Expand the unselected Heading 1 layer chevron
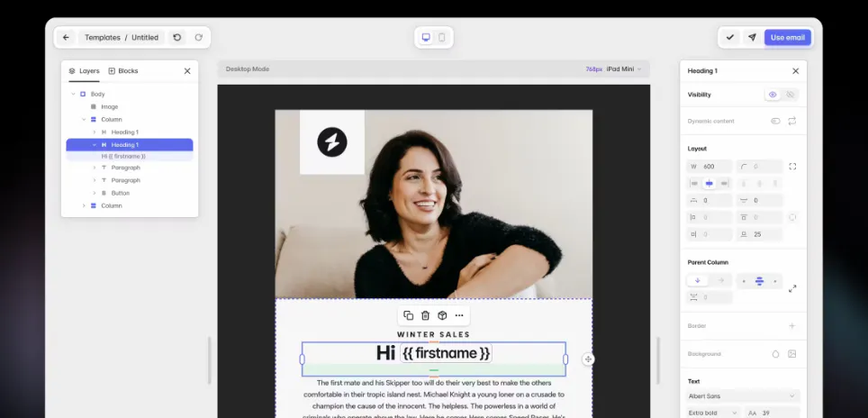This screenshot has width=868, height=418. coord(95,132)
